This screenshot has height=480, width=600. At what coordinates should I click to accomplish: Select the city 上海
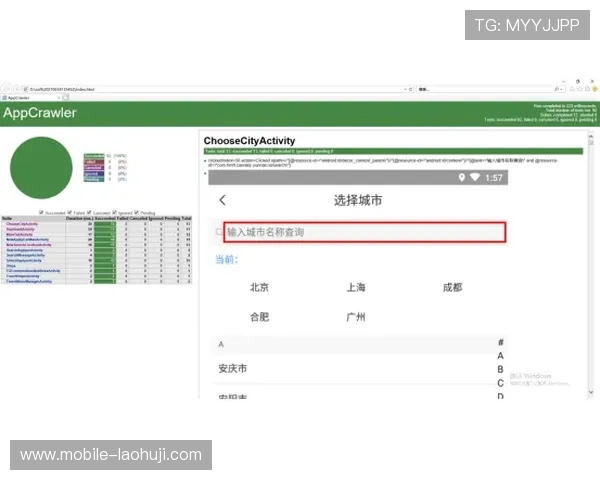coord(356,287)
